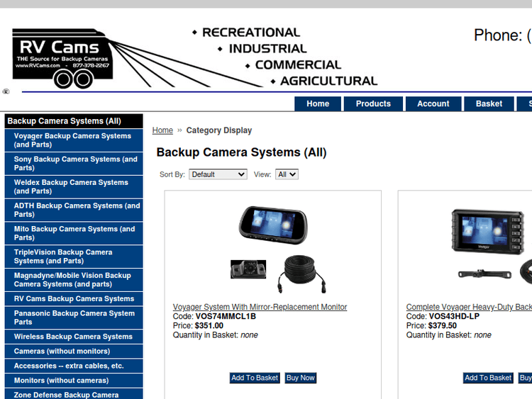This screenshot has width=532, height=399.
Task: Open Zone Defense Backup Camera category
Action: click(x=74, y=394)
